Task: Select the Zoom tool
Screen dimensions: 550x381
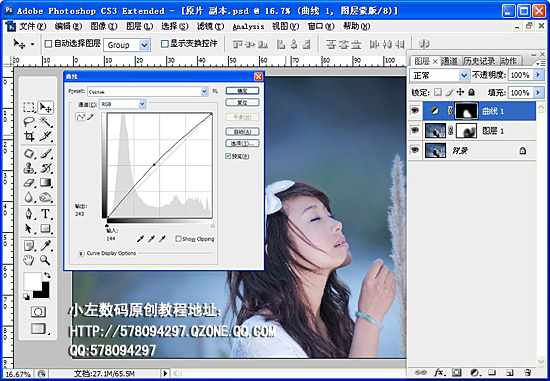Action: tap(46, 260)
